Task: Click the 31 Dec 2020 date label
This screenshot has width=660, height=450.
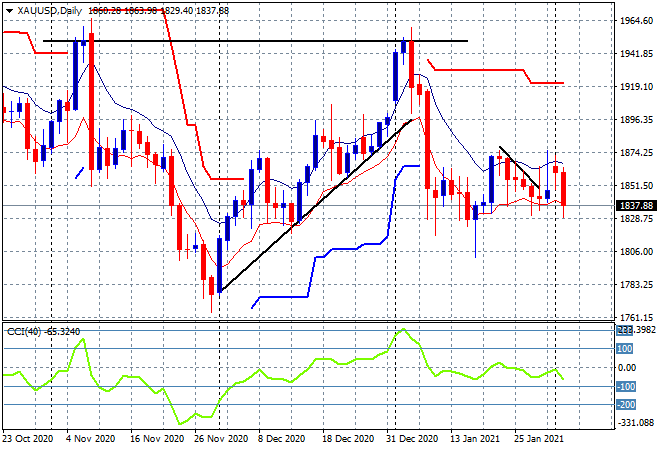Action: click(x=412, y=438)
